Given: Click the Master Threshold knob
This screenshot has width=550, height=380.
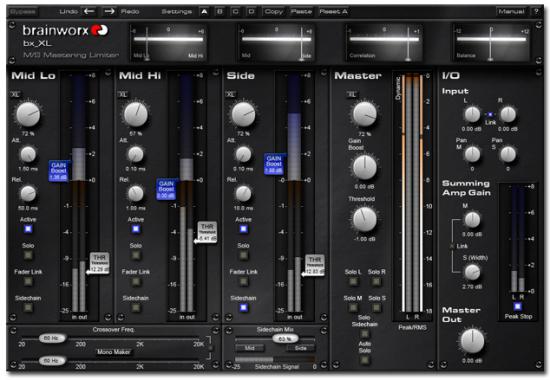Looking at the screenshot, I should click(x=364, y=219).
